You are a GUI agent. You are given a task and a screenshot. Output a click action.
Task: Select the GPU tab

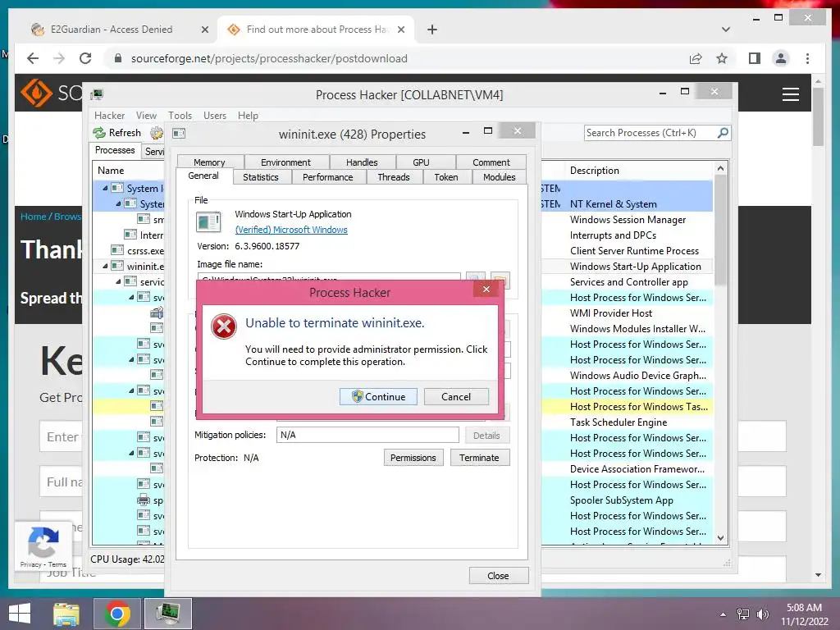421,162
